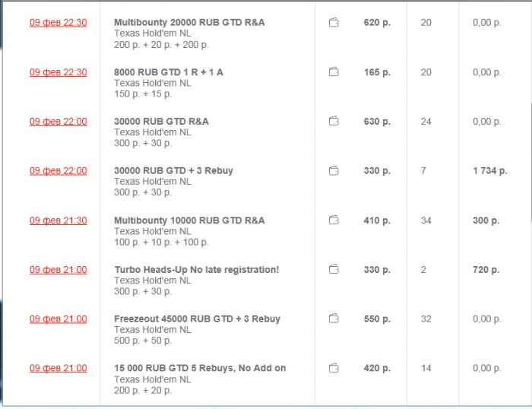The height and width of the screenshot is (409, 532).
Task: Click wallet icon for Multibounty 20000 RUB tournament
Action: (x=333, y=23)
